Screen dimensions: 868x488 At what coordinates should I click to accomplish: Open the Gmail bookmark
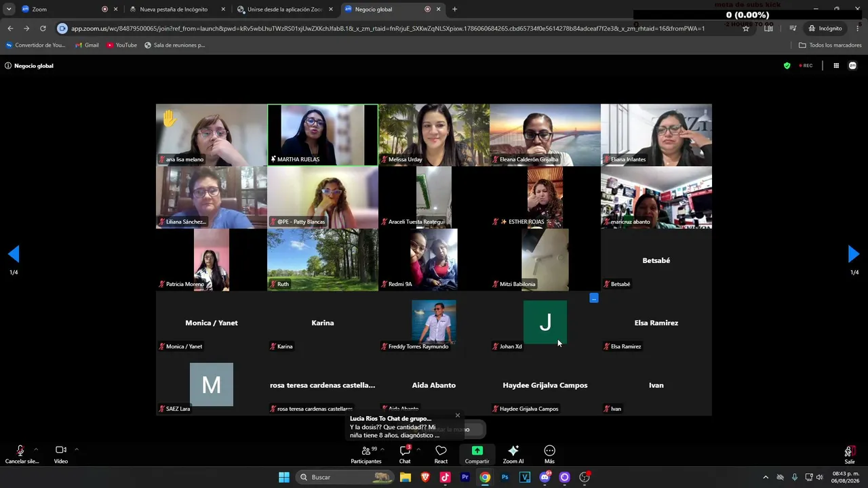[87, 45]
